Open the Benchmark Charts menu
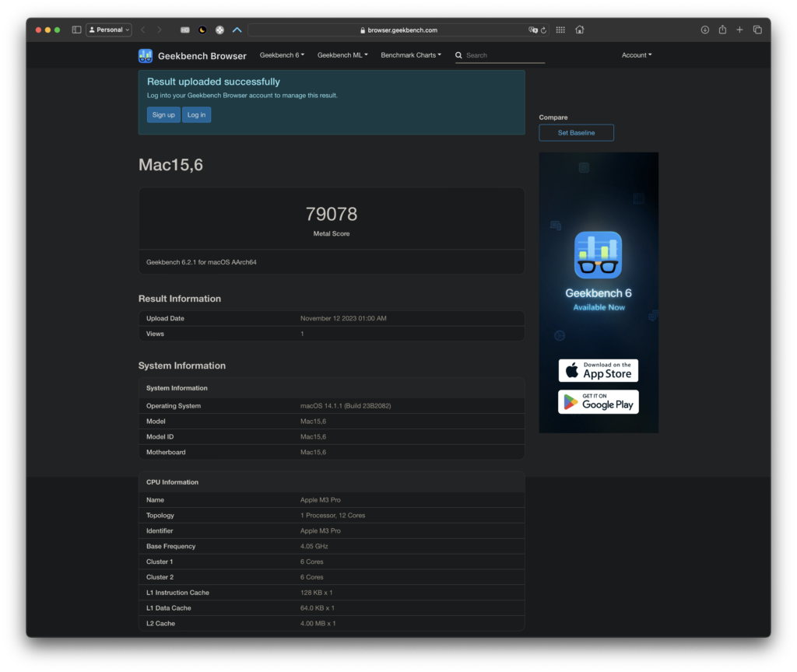Viewport: 797px width, 672px height. coord(411,55)
